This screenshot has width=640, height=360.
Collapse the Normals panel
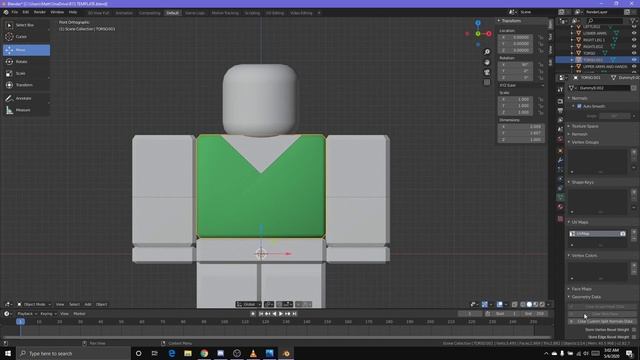click(579, 98)
